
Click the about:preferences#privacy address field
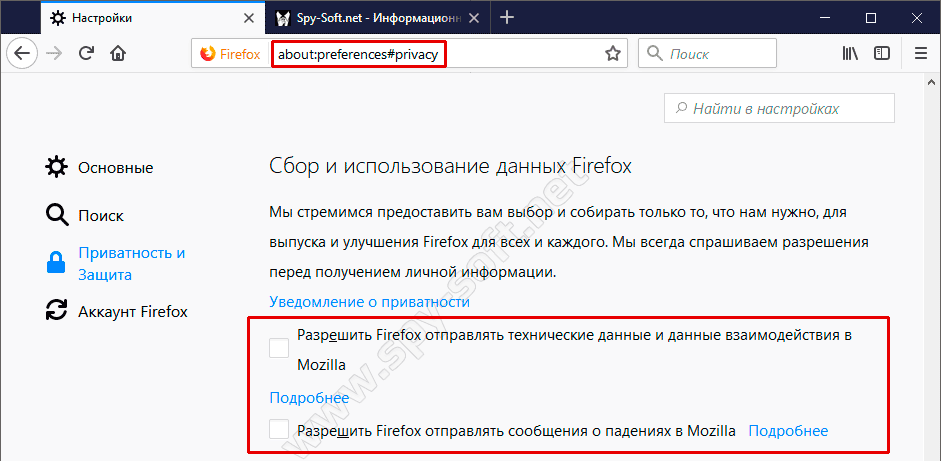359,54
